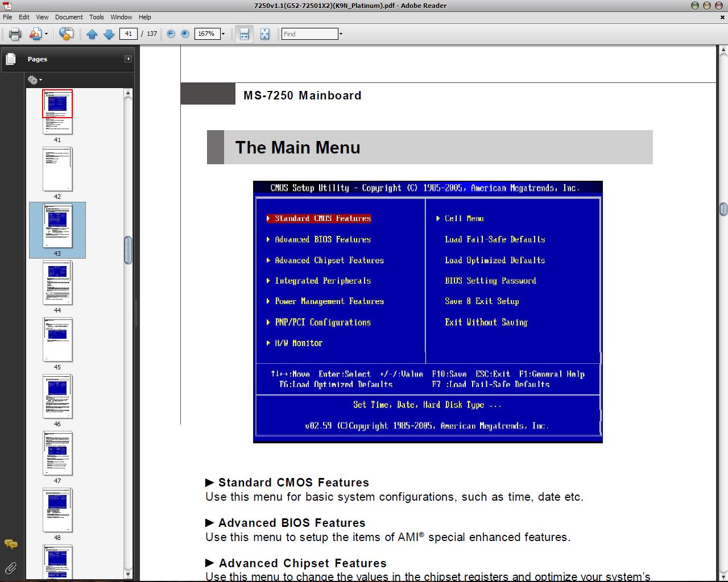Click the bold 'Advanced BIOS Features' paragraph heading

pyautogui.click(x=292, y=523)
